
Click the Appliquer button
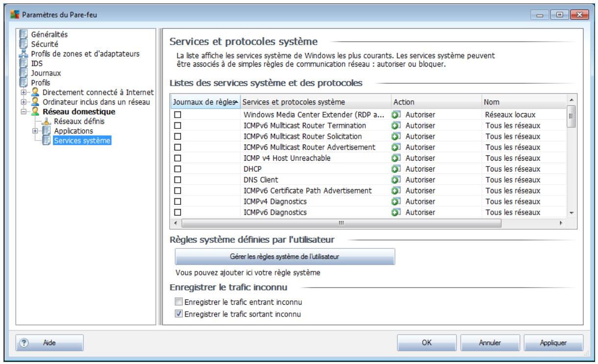point(553,344)
